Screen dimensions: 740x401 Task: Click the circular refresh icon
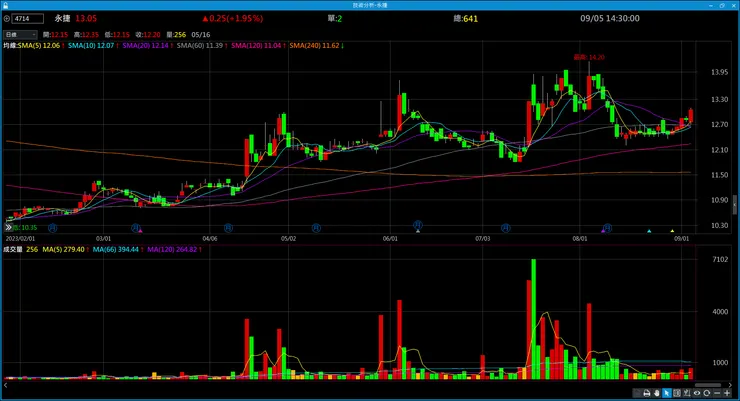(x=706, y=393)
